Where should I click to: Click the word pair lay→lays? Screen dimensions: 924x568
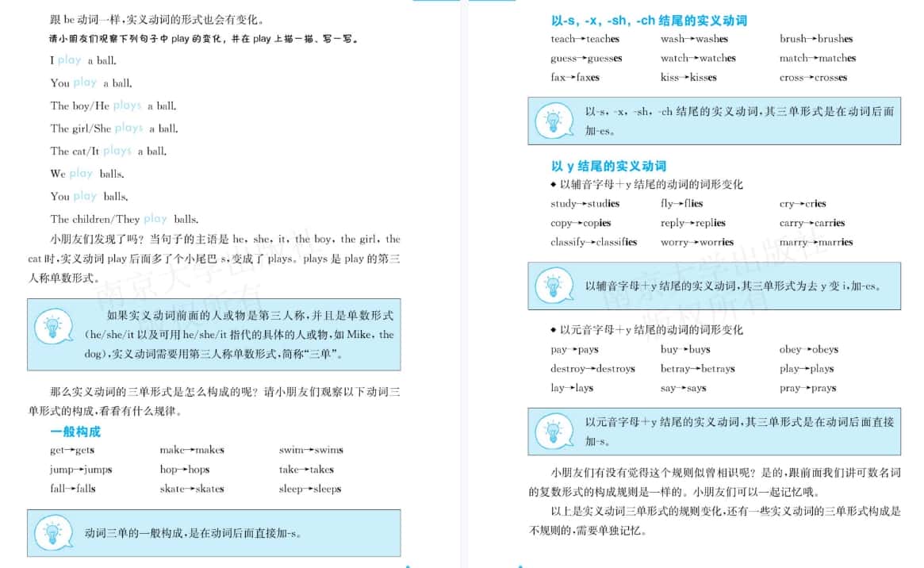[572, 388]
